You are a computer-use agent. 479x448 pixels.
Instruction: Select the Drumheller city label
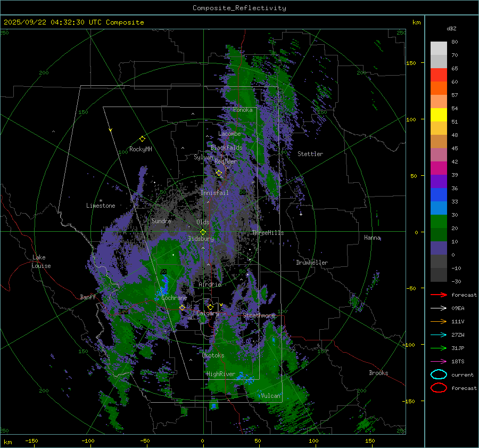click(312, 263)
